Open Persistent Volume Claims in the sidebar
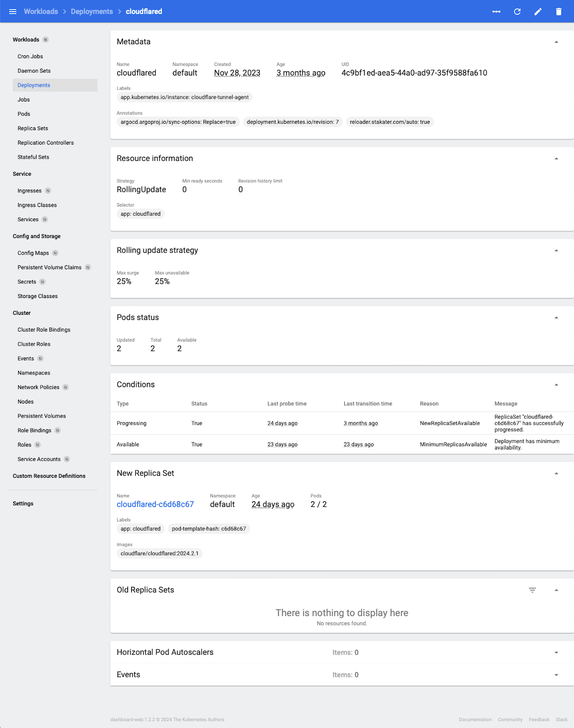The width and height of the screenshot is (574, 728). point(50,268)
